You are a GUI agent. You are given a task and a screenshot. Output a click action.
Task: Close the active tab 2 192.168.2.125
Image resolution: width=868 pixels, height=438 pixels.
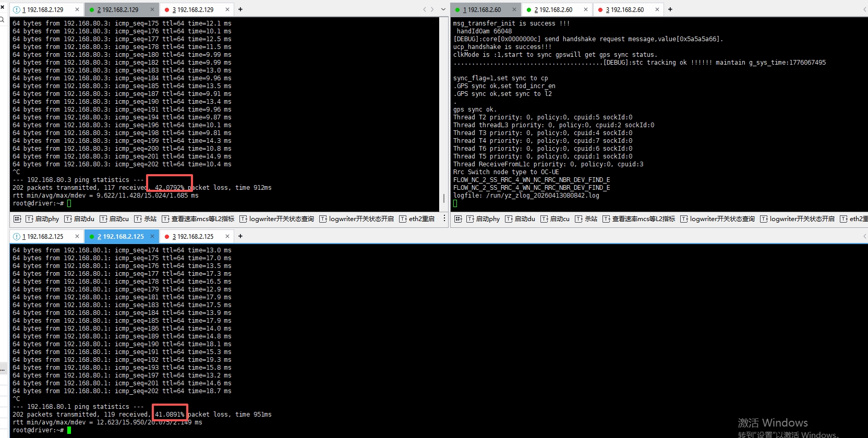[x=152, y=236]
